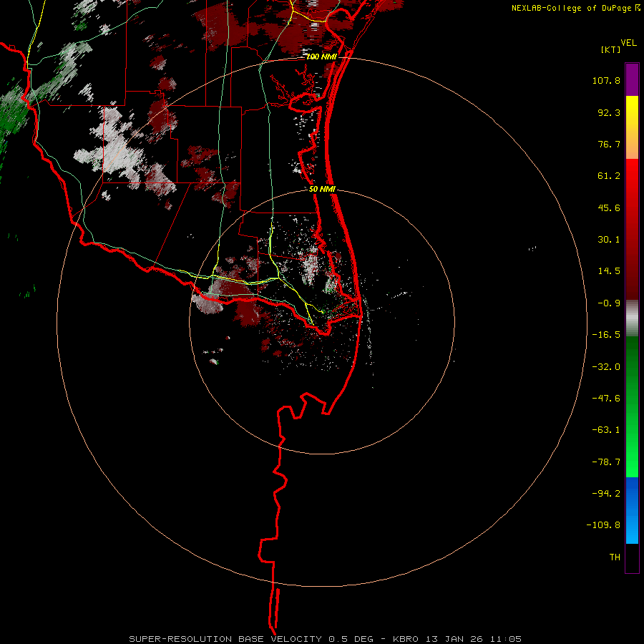Click the NEXLAB-College of DuPage credit text

pyautogui.click(x=572, y=8)
